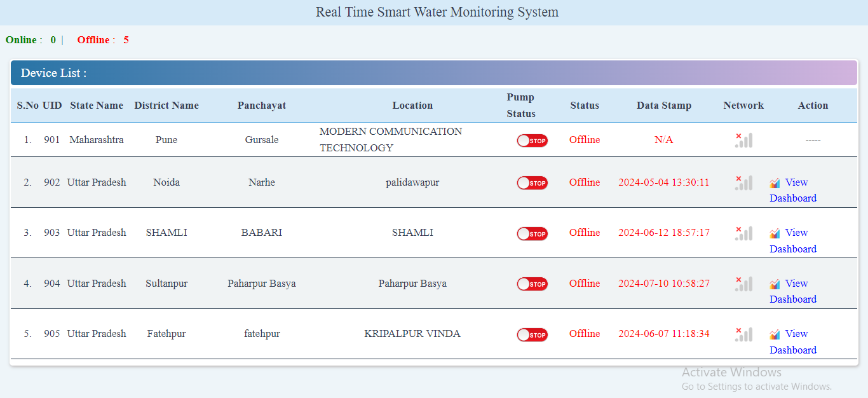Toggle the pump switch for Fatehpur device
Screen dimensions: 868x398
click(x=532, y=334)
